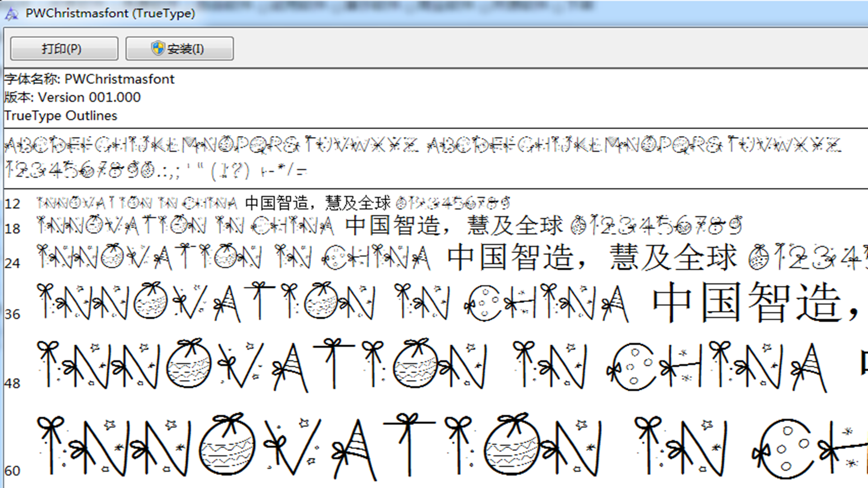Click the 24 point size label
This screenshot has width=868, height=488.
click(x=13, y=263)
